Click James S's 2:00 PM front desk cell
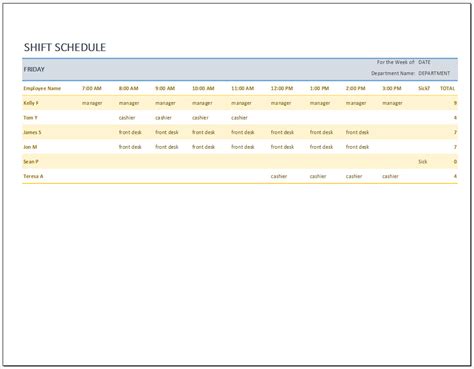Image resolution: width=474 pixels, height=369 pixels. pos(357,132)
